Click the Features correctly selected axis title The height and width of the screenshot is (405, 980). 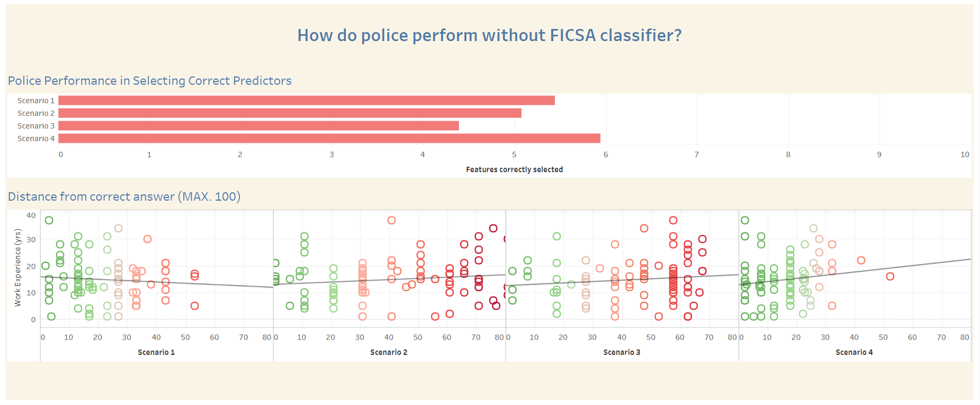(x=514, y=170)
